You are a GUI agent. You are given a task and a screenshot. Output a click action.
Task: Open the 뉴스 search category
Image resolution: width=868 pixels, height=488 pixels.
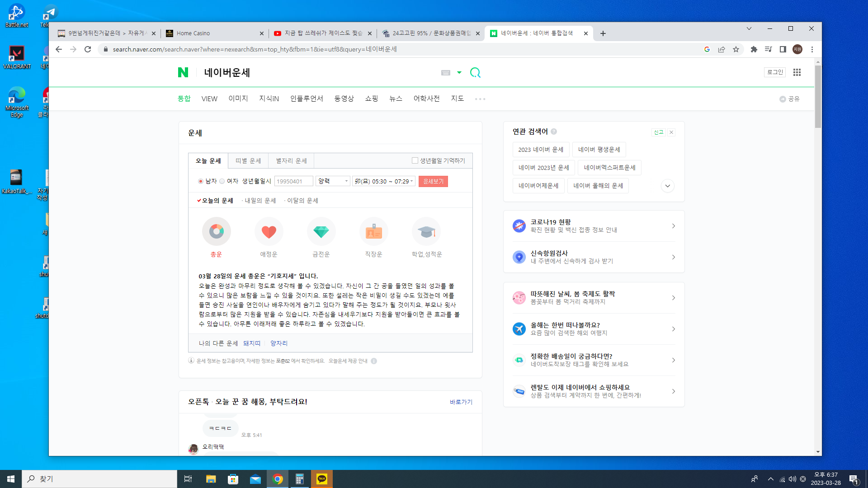point(396,99)
